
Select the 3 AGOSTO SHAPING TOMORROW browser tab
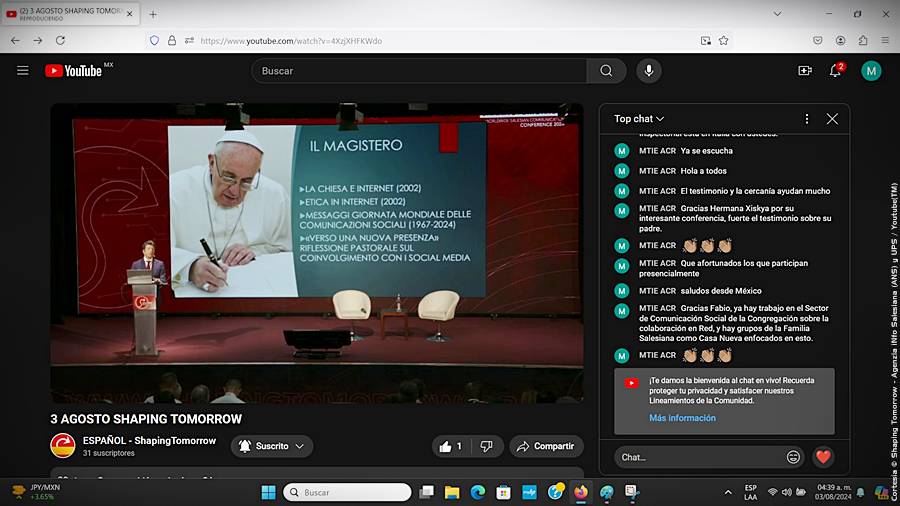click(70, 14)
